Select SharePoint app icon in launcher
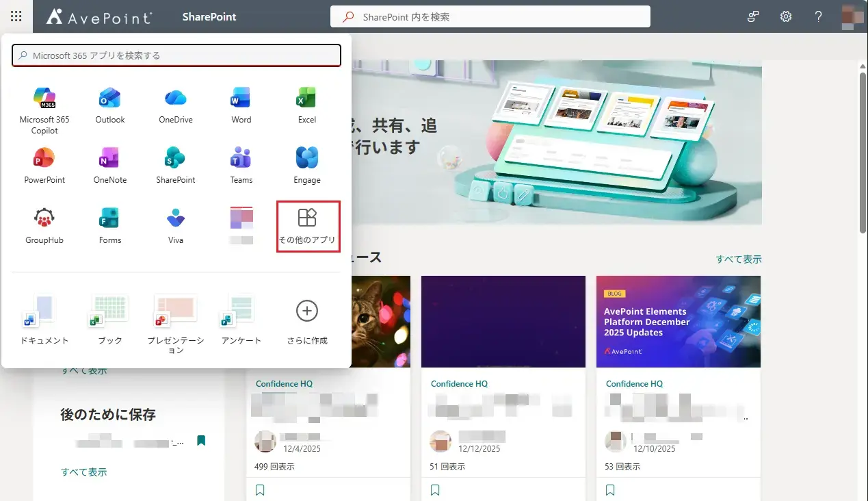This screenshot has height=501, width=868. (176, 166)
